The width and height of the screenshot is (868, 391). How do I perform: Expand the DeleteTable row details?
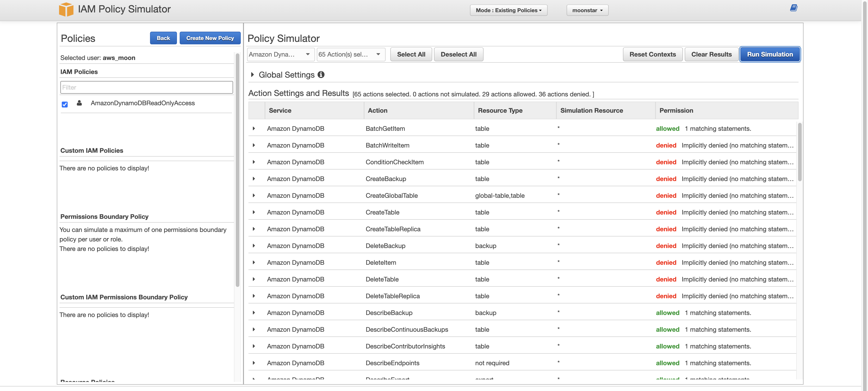pos(254,279)
